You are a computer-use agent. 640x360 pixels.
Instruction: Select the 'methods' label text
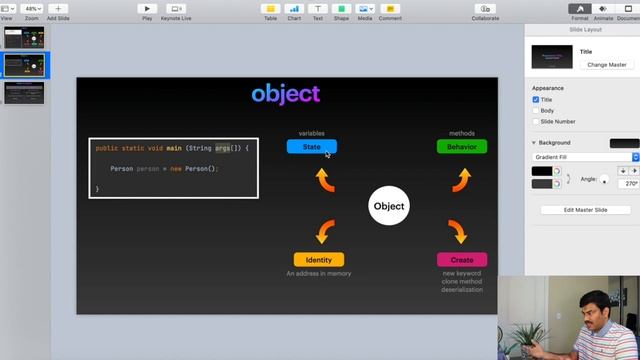[x=462, y=133]
